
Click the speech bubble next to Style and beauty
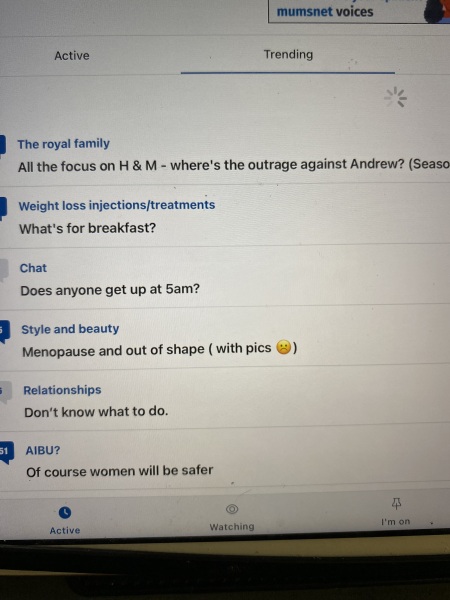4,332
